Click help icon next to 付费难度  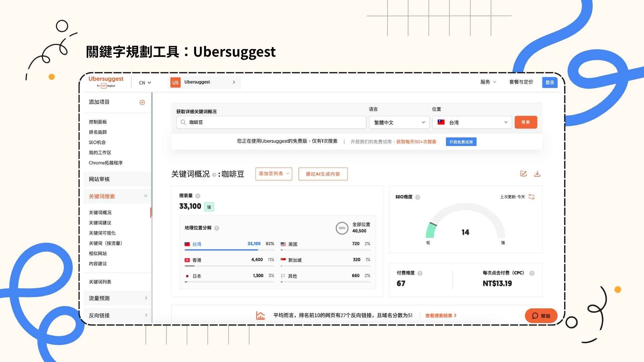point(420,273)
